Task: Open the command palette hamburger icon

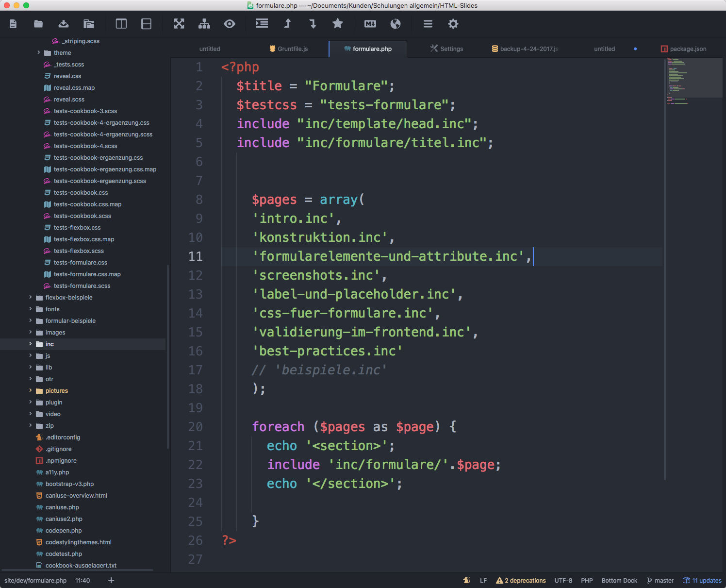Action: (428, 24)
